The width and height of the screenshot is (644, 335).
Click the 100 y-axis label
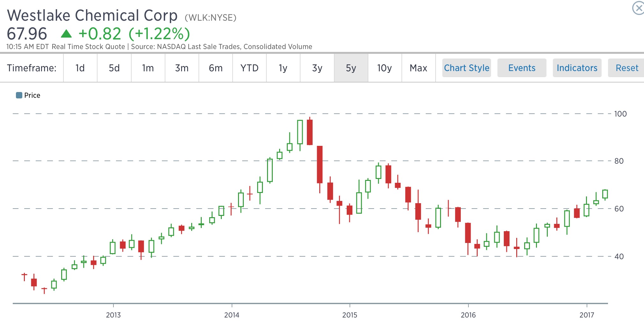pos(620,114)
